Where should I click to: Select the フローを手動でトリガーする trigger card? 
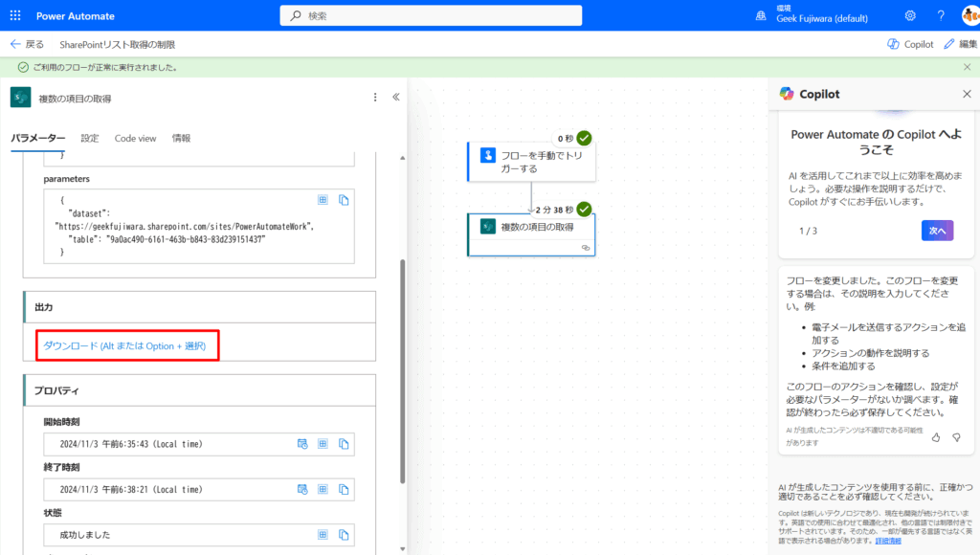pos(532,162)
